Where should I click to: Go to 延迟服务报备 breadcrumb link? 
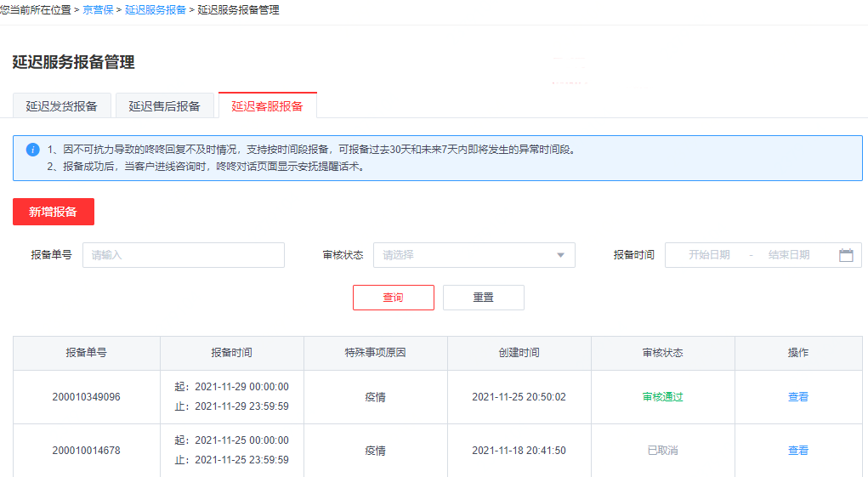[x=155, y=10]
